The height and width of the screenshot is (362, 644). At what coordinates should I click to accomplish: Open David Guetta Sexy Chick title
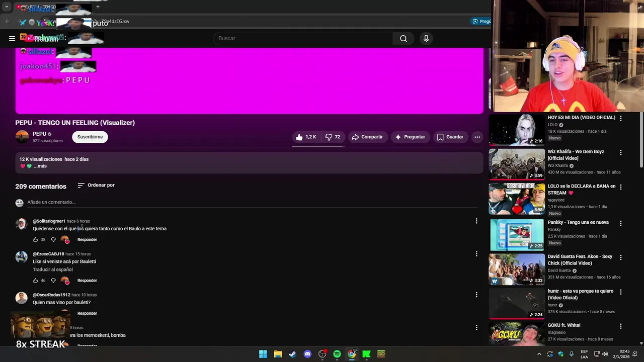[x=580, y=260]
